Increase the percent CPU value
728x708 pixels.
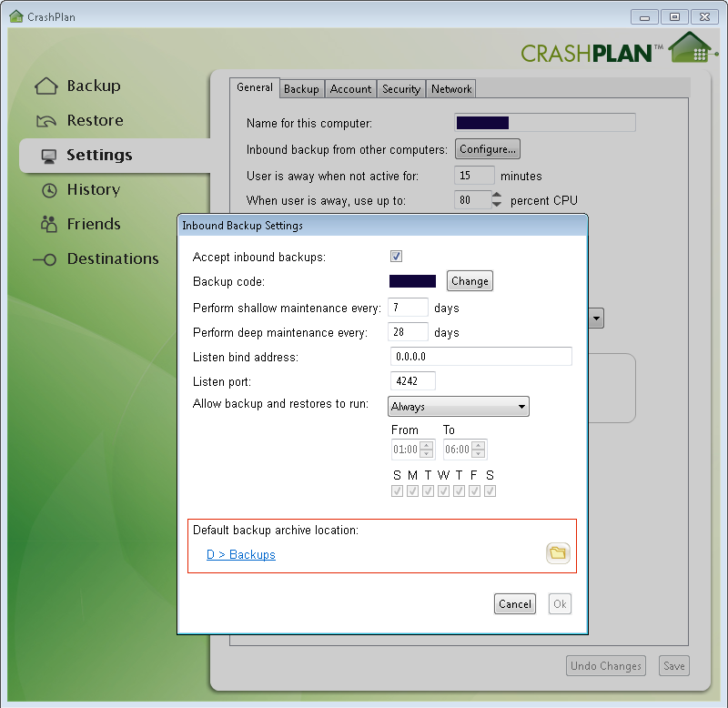496,196
